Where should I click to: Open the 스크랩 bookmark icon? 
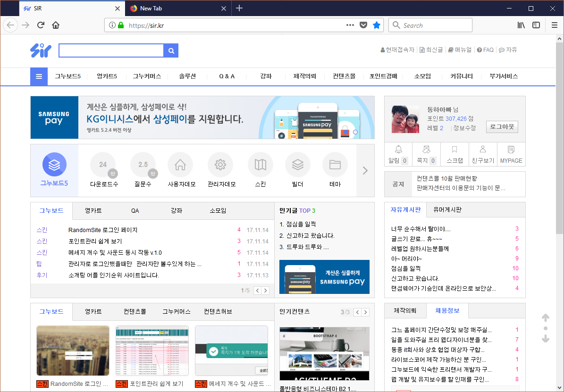455,150
